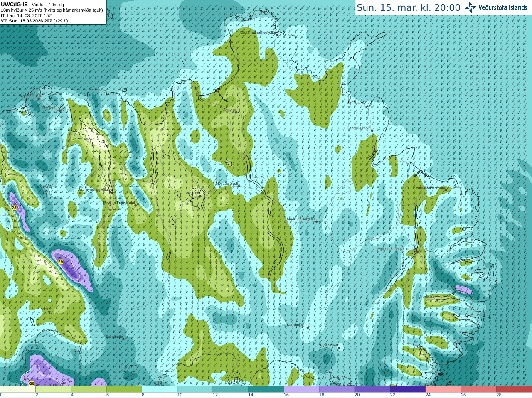The image size is (532, 398).
Task: Select the 20–22 m/s violet legend swatch
Action: [x=372, y=389]
